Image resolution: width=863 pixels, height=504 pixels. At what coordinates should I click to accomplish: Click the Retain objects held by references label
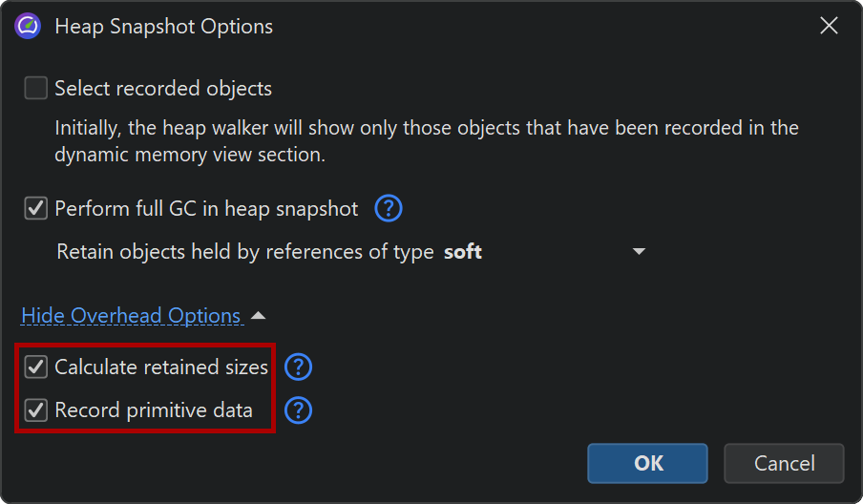(246, 252)
